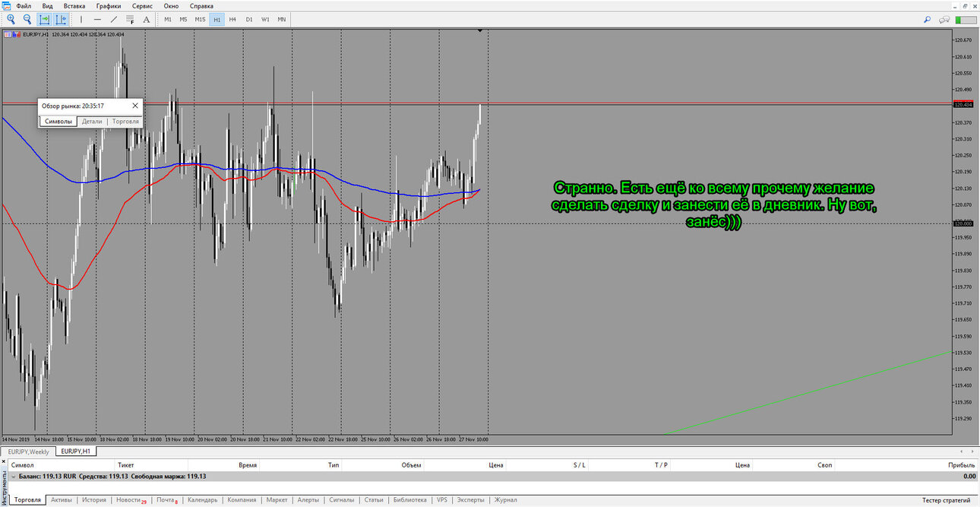This screenshot has width=980, height=507.
Task: Switch to EURJPY,H1 chart tab
Action: coord(76,452)
